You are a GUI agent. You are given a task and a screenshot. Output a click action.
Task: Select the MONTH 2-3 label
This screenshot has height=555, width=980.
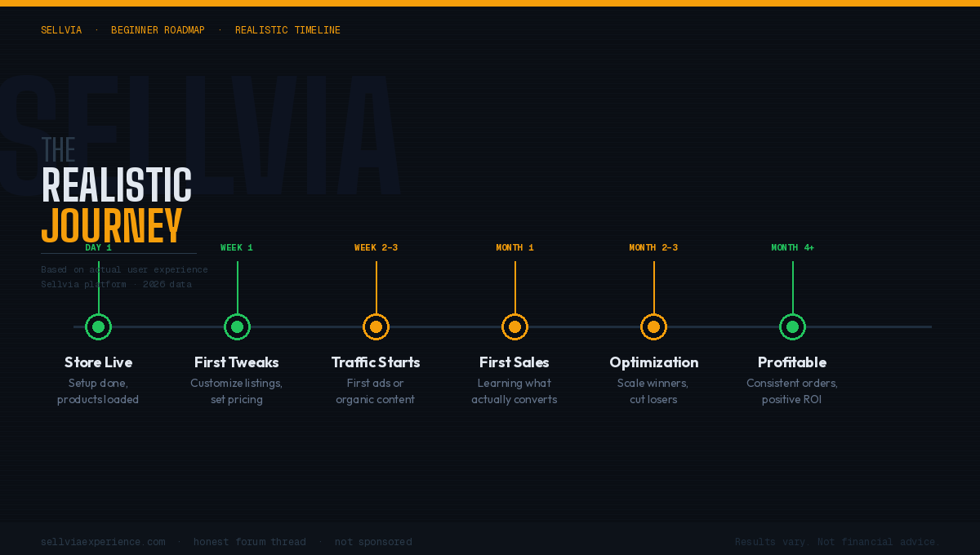point(653,248)
